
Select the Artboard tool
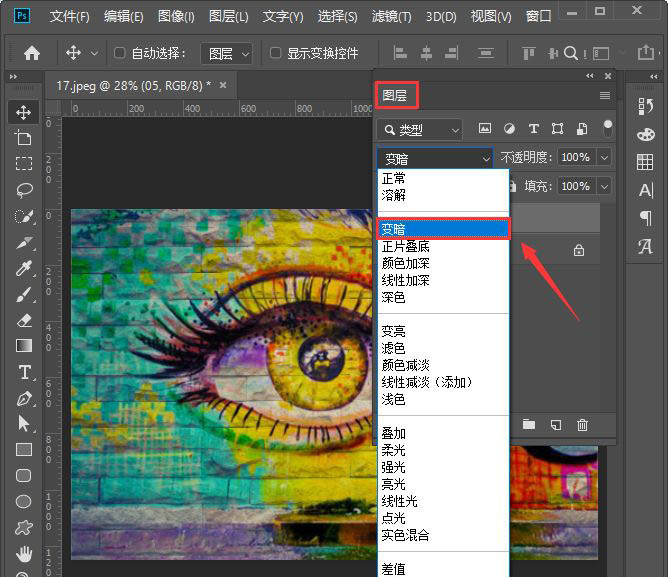pos(23,138)
